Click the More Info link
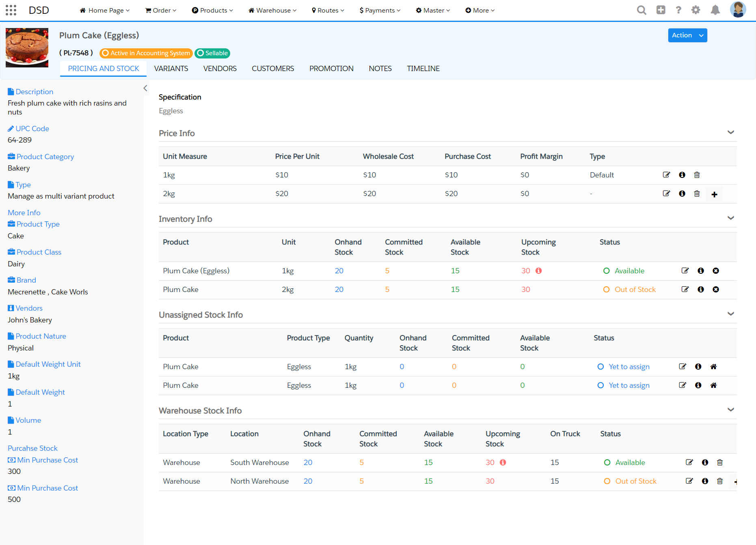Screen dimensions: 756x545 pyautogui.click(x=24, y=212)
